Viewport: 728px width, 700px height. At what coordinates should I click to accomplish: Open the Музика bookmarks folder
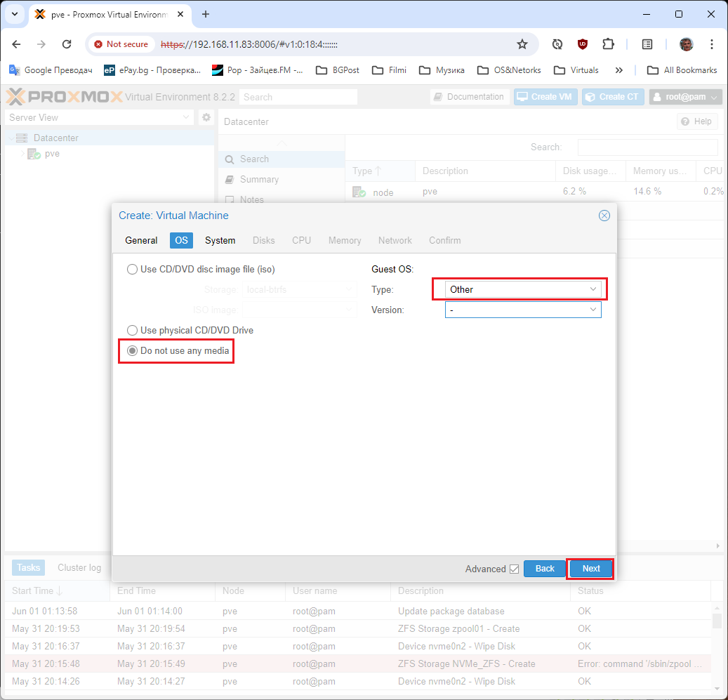[442, 70]
